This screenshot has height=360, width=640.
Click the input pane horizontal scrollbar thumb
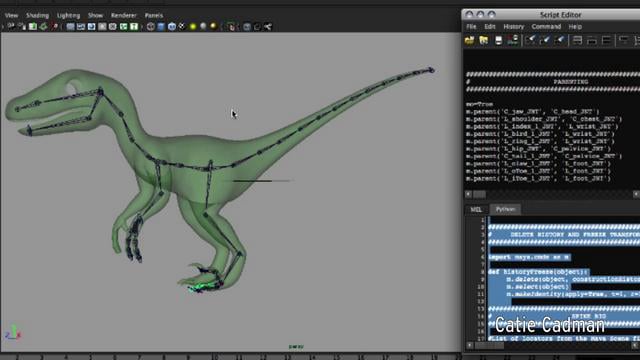[489, 345]
